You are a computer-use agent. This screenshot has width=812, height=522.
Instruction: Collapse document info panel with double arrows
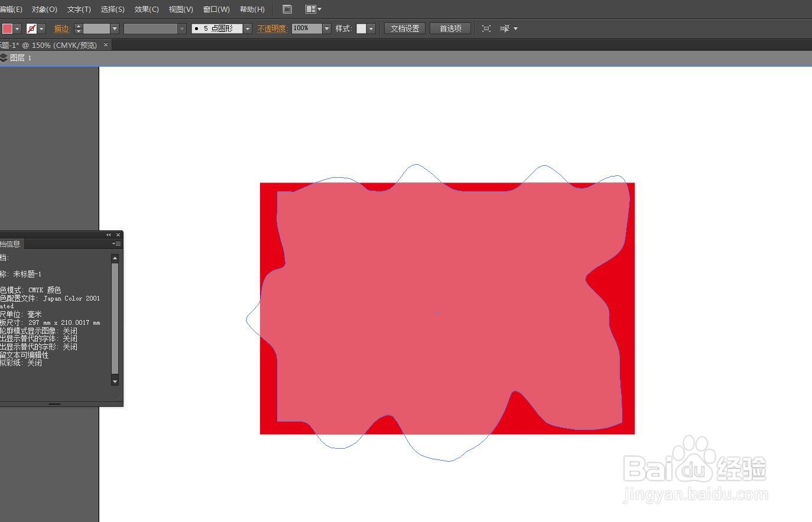pos(109,235)
